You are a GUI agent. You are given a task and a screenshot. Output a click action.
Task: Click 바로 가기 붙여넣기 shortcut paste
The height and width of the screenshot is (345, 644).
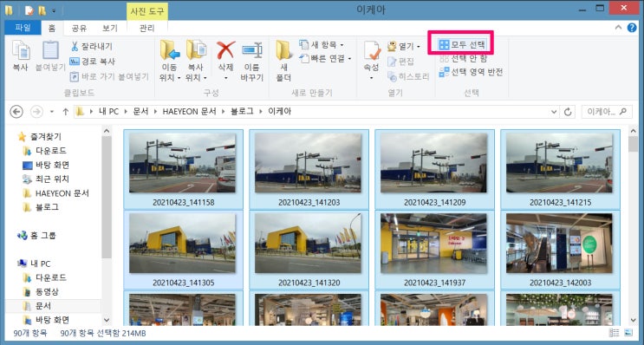point(109,76)
